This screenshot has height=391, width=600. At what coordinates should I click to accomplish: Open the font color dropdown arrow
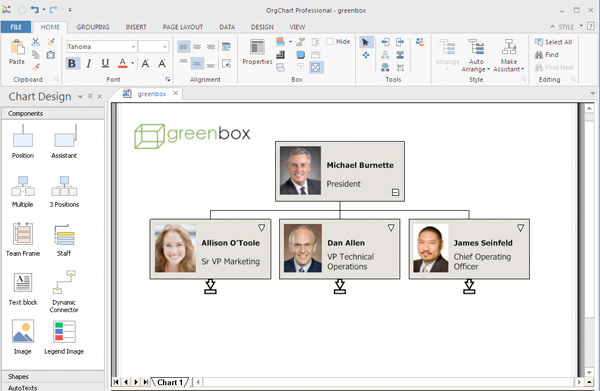133,63
